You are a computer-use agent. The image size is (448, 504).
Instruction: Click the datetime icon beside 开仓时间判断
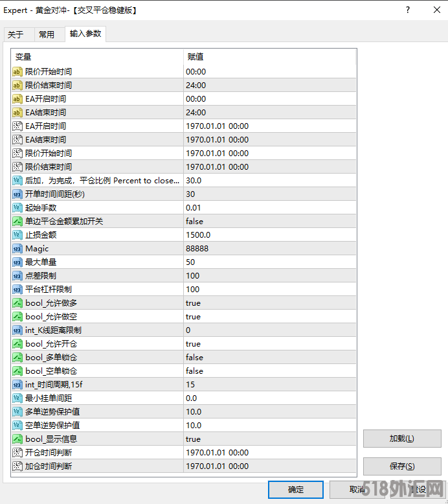pyautogui.click(x=18, y=453)
